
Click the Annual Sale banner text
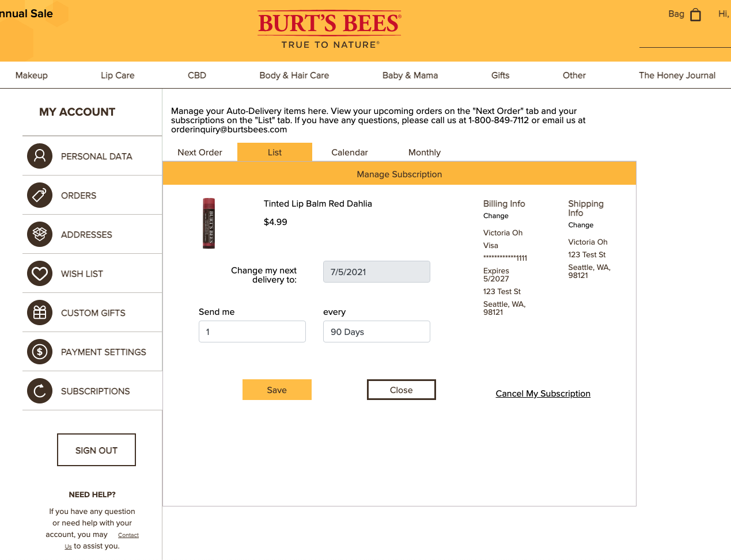pos(26,14)
